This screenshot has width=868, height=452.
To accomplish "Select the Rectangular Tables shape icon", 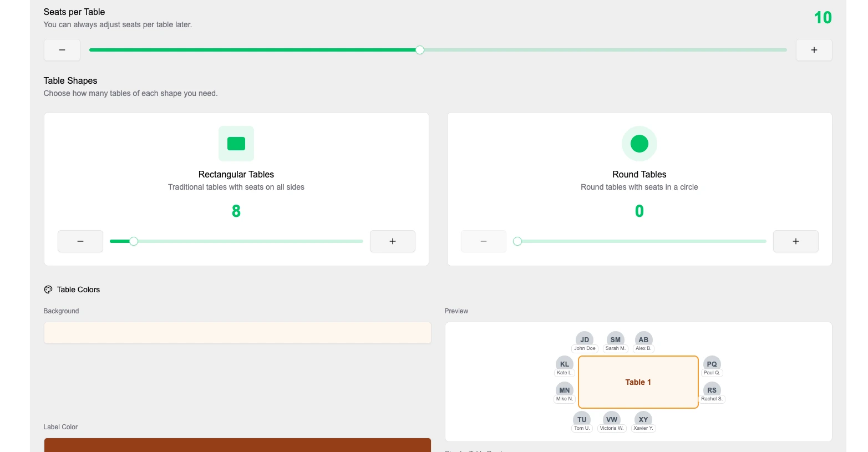I will point(236,143).
